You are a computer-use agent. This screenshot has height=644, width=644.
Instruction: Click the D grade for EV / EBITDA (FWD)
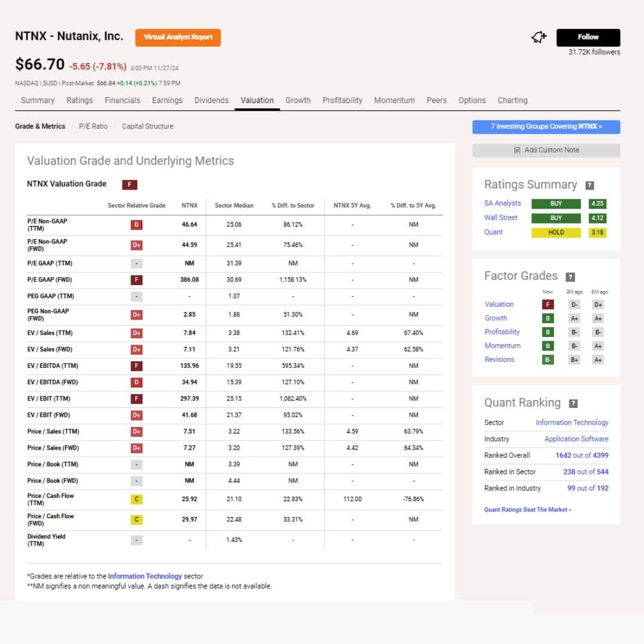(x=137, y=382)
